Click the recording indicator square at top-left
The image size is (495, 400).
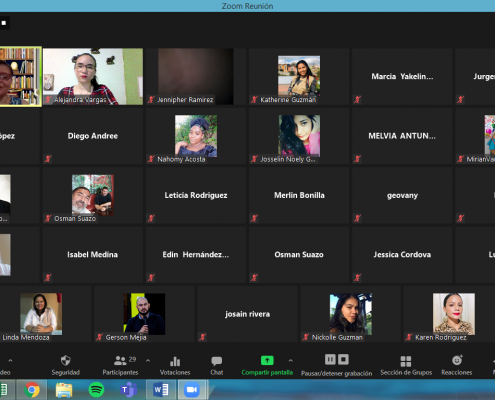click(x=4, y=23)
